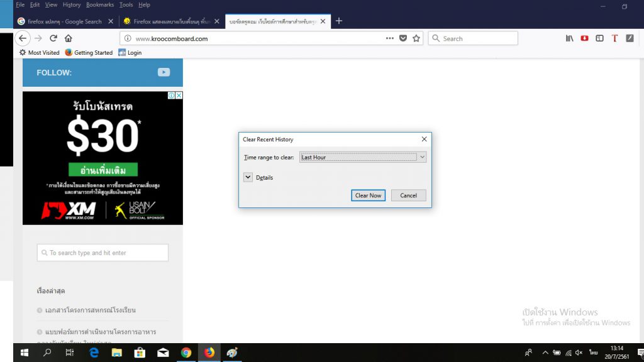This screenshot has width=644, height=362.
Task: Show hidden system tray icons
Action: [545, 353]
